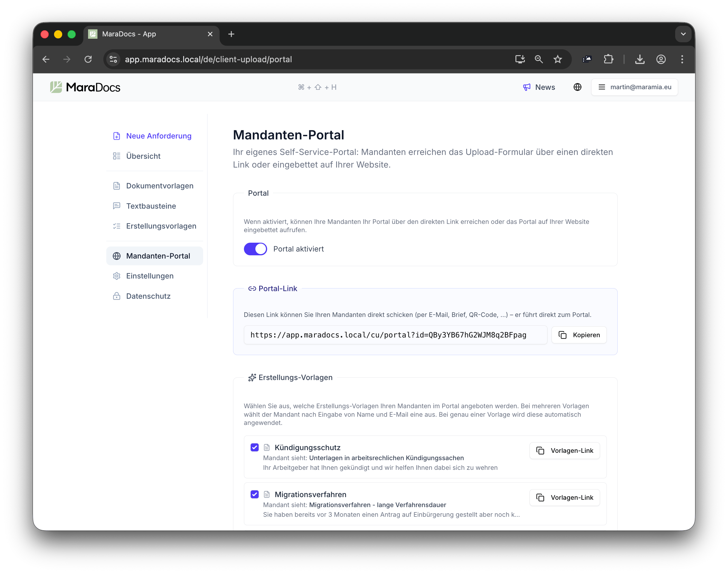The image size is (728, 574).
Task: Switch to the MaraDocs - App tab
Action: [151, 34]
